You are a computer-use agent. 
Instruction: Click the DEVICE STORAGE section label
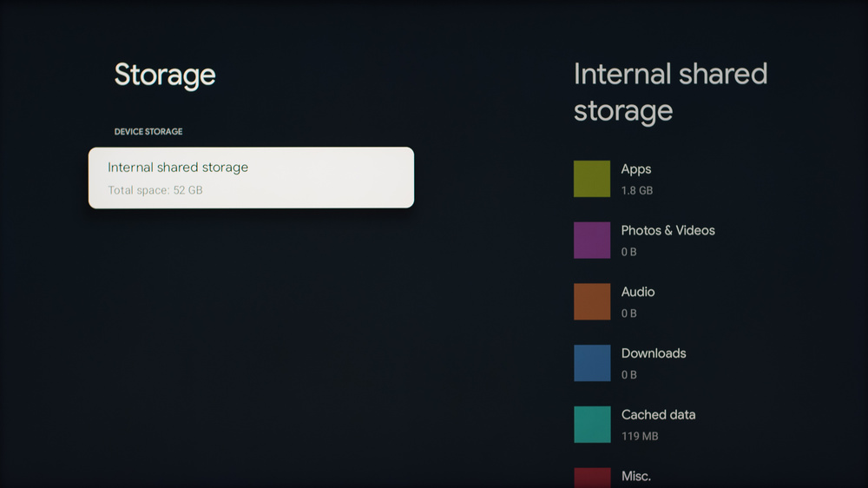click(x=148, y=132)
